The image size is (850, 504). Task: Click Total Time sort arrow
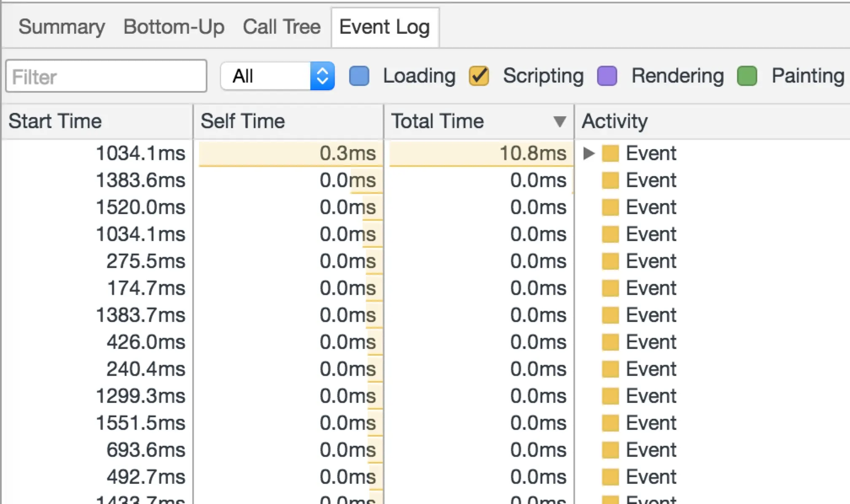559,121
